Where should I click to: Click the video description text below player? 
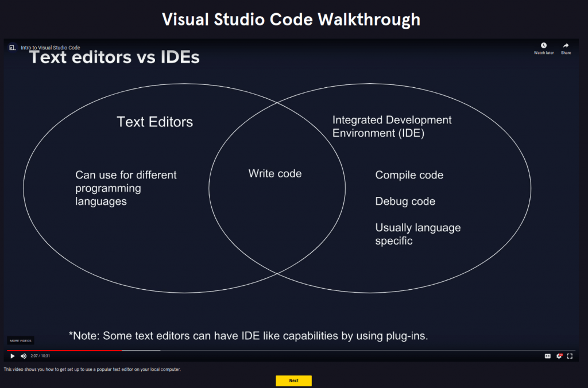pos(92,369)
